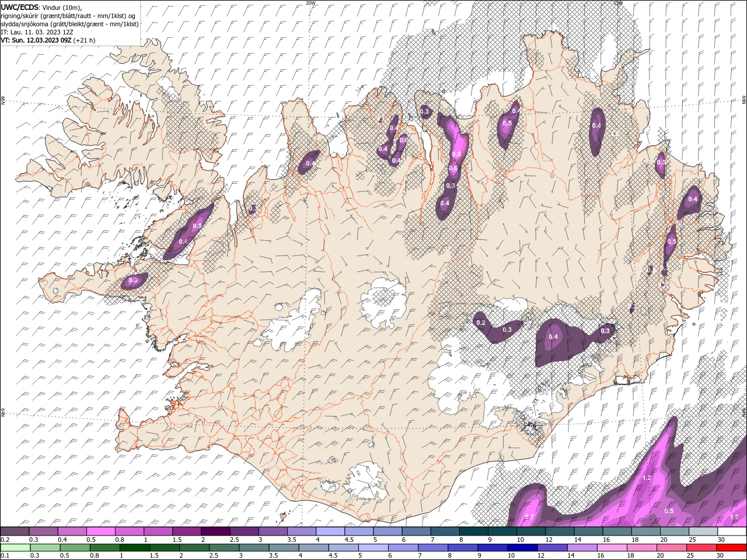Select the bright pink 0.5–0.8 snow legend swatch
The height and width of the screenshot is (560, 747).
tap(101, 531)
